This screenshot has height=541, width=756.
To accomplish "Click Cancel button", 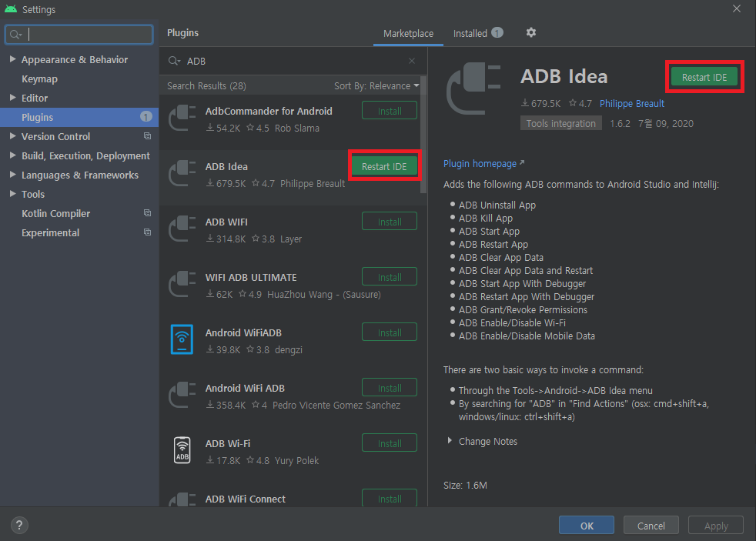I will click(651, 525).
